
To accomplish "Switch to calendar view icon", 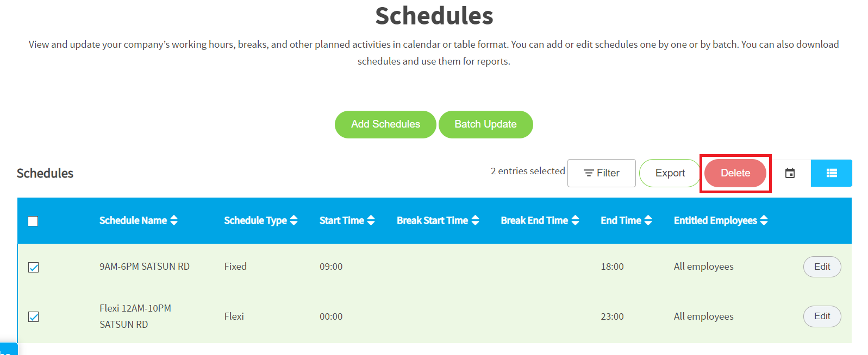I will [x=790, y=173].
